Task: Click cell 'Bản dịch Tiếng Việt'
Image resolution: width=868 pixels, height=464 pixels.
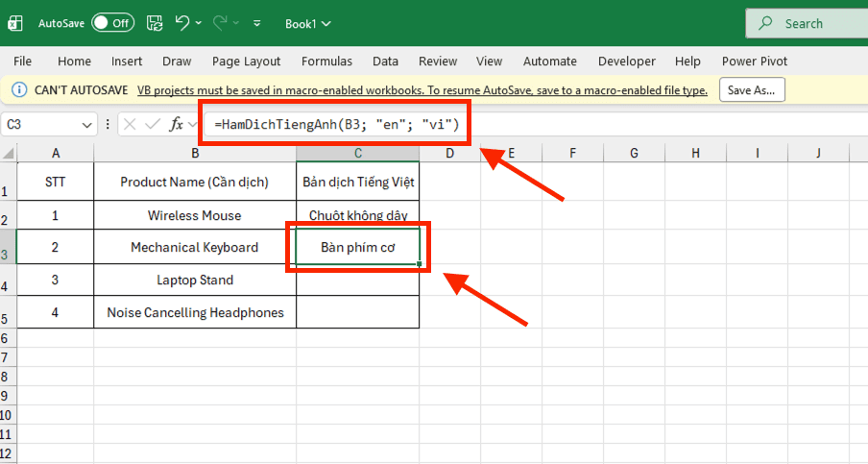Action: (357, 182)
